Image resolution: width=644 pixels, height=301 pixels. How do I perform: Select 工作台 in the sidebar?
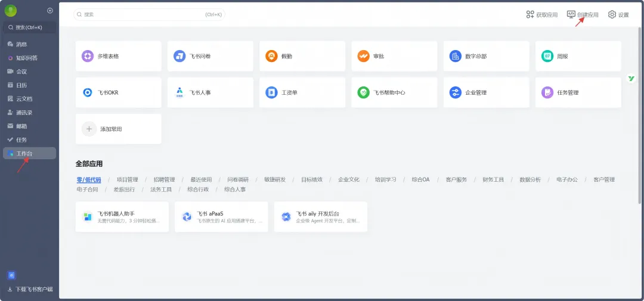coord(30,153)
